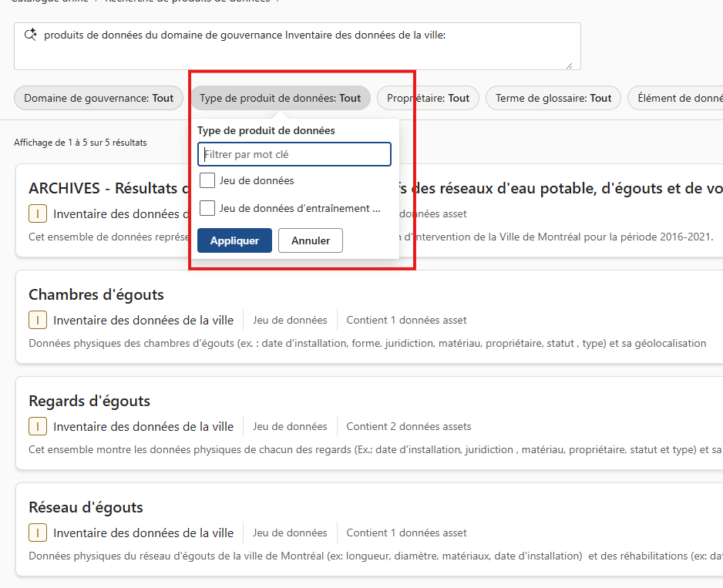Open the ARCHIVES - Résultats data product
The width and height of the screenshot is (723, 588).
109,188
